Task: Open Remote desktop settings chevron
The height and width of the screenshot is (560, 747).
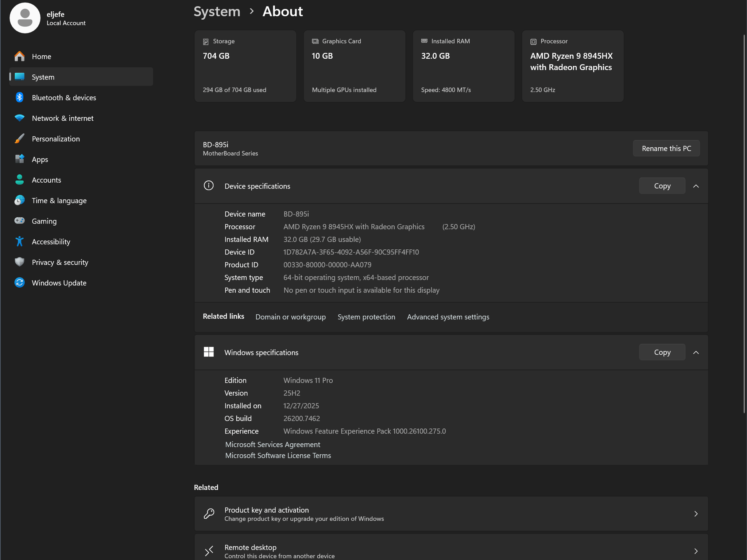Action: (x=696, y=551)
